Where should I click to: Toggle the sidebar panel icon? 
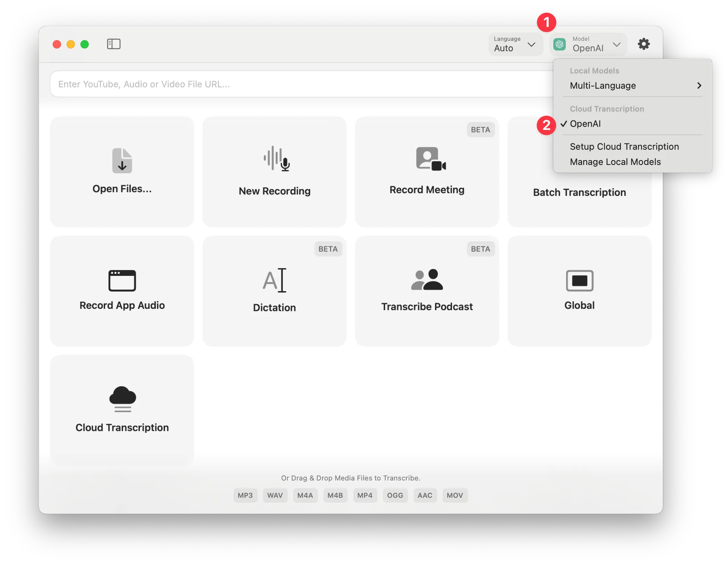pyautogui.click(x=114, y=44)
